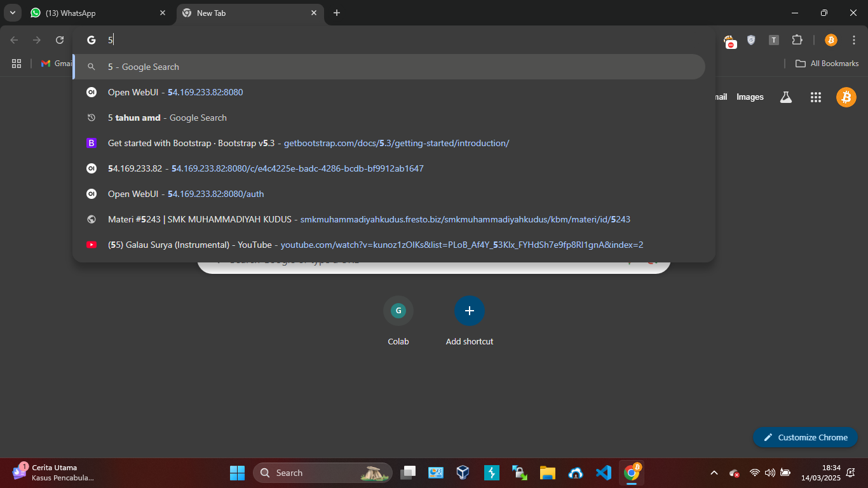Open Visual Studio Code from taskbar
This screenshot has width=868, height=488.
[604, 473]
